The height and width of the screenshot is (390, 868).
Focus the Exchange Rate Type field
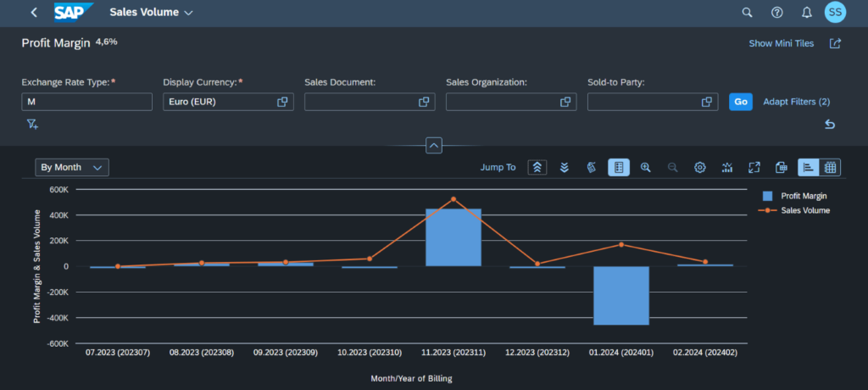(x=86, y=102)
